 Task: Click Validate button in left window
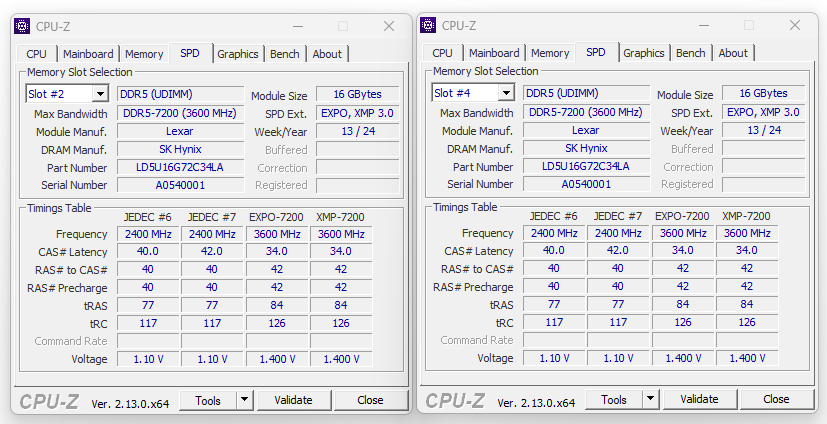[293, 400]
